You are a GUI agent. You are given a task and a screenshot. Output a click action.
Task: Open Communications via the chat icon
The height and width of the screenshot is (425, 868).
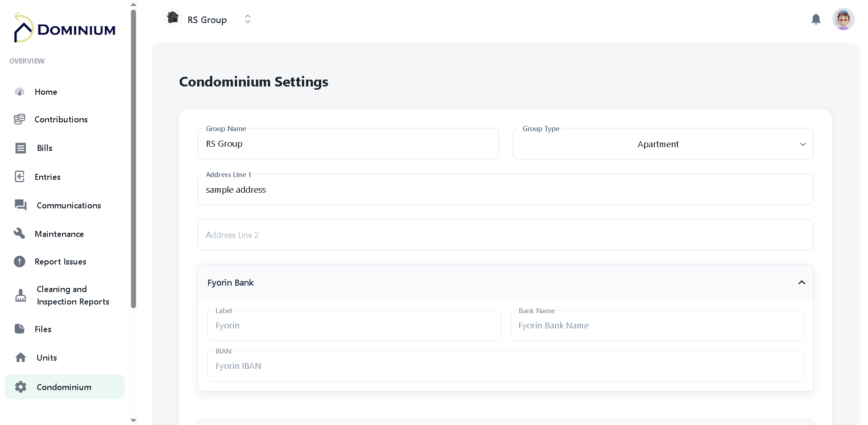pyautogui.click(x=20, y=205)
